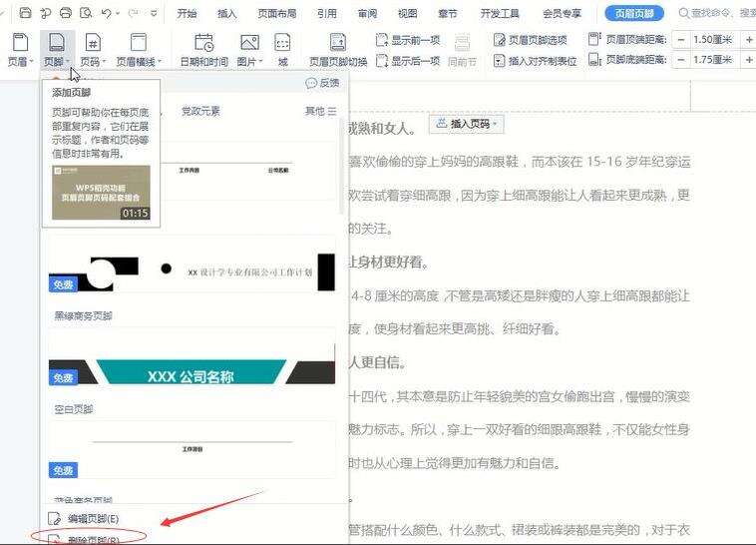
Task: Decrease 页眉顶端距离 with minus button
Action: [680, 40]
